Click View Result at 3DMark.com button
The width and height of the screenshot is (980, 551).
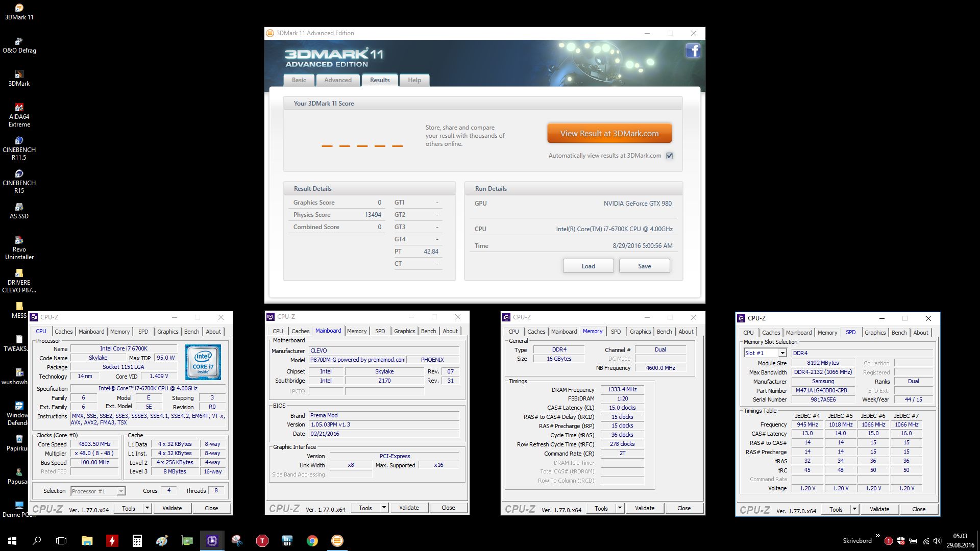click(609, 133)
